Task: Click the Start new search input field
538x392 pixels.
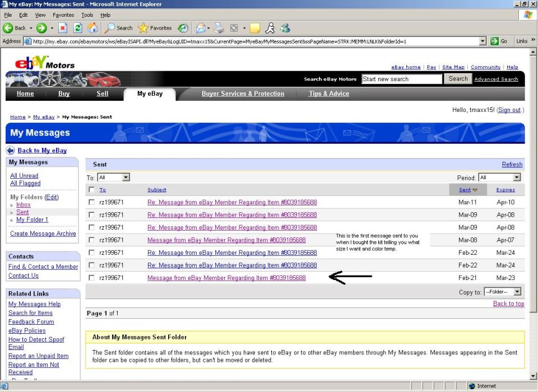Action: 402,79
